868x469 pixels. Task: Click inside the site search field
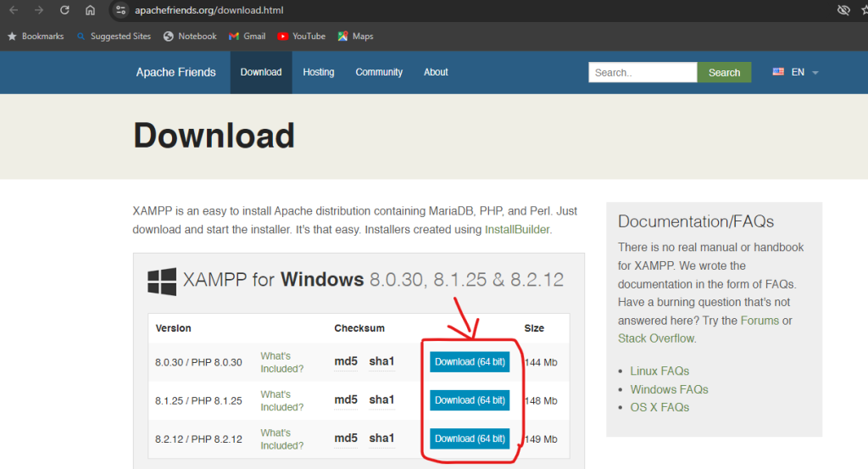pyautogui.click(x=642, y=73)
